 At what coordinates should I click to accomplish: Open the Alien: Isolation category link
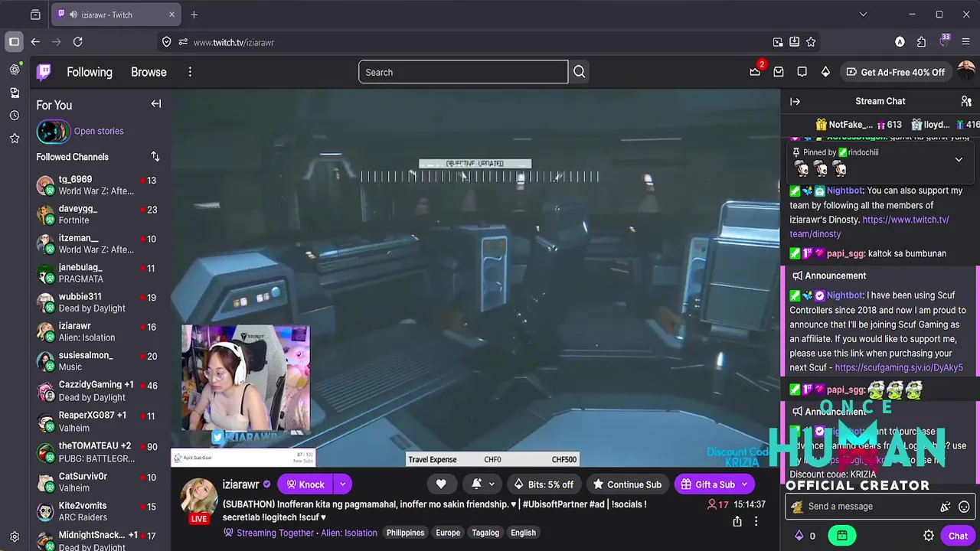coord(349,533)
